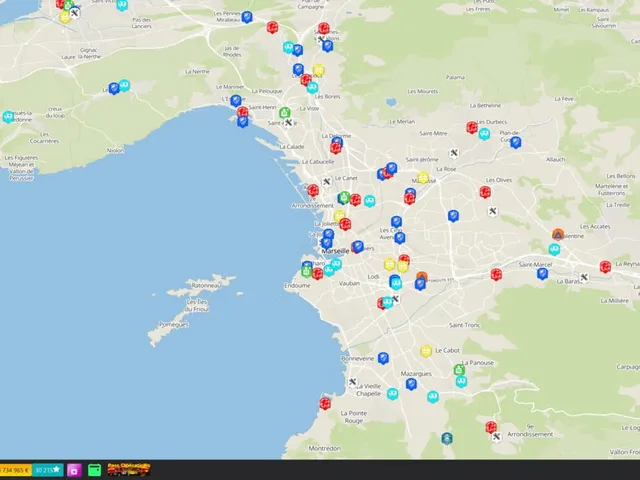640x480 pixels.
Task: Click the dark teal marker near the bottom
Action: 447,438
